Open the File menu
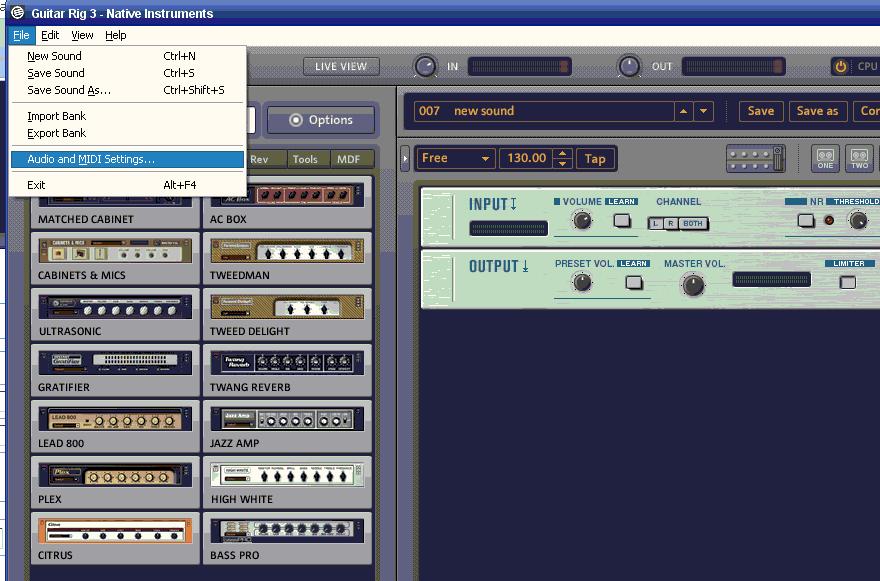Viewport: 880px width, 581px height. [21, 35]
